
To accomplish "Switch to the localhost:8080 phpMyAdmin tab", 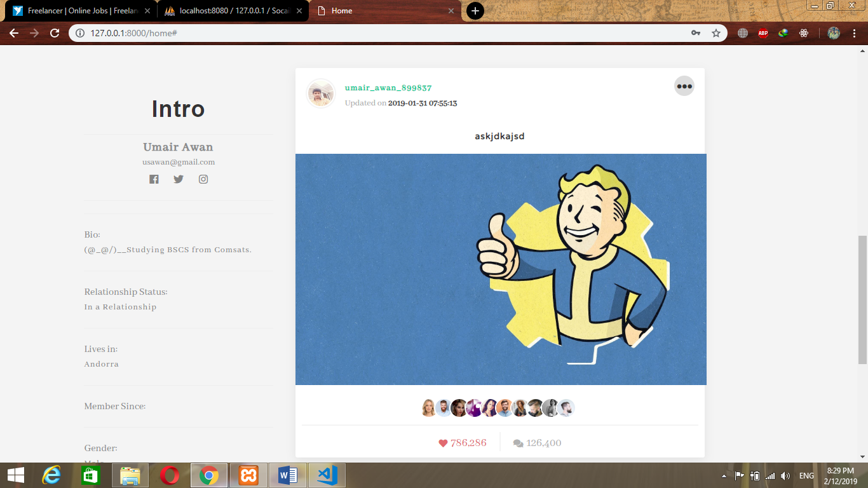I will click(x=233, y=11).
